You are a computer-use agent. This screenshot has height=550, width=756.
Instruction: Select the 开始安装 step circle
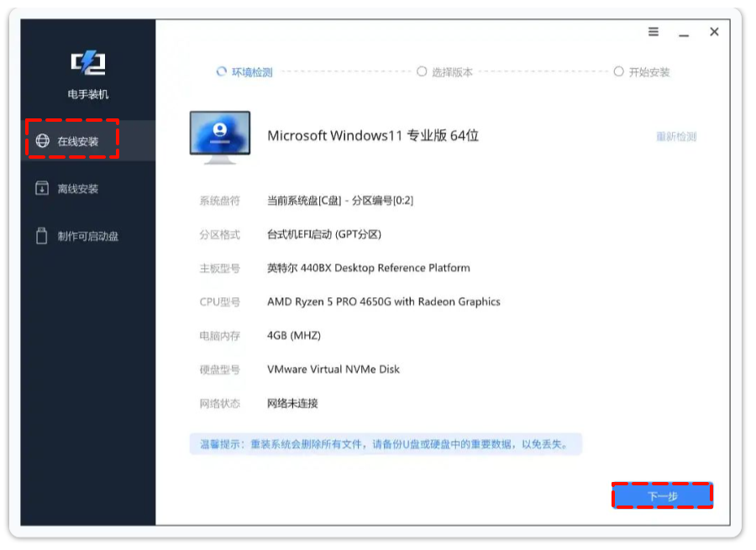(x=618, y=71)
